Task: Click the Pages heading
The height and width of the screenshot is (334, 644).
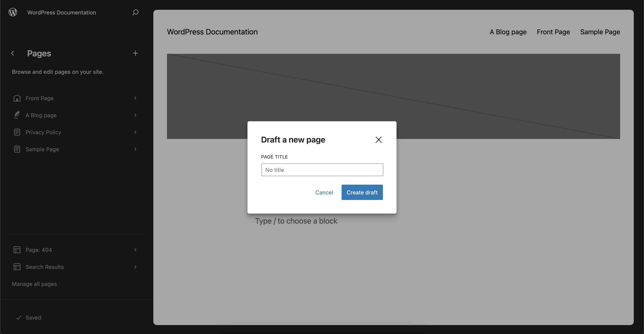Action: tap(39, 53)
